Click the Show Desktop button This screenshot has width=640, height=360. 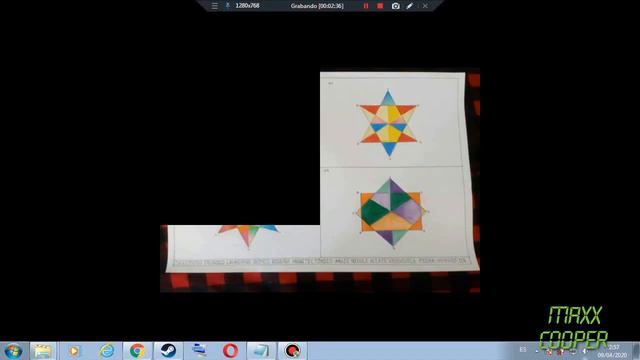pos(636,351)
